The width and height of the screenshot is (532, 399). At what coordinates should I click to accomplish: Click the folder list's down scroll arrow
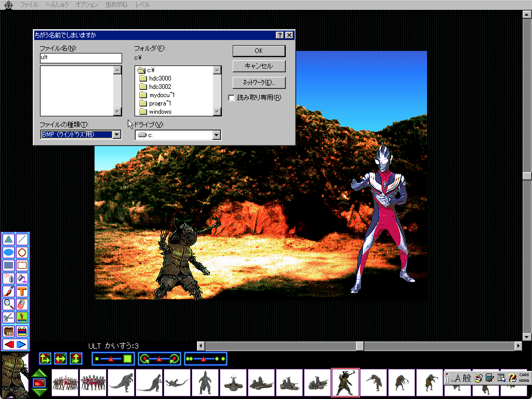coord(217,111)
